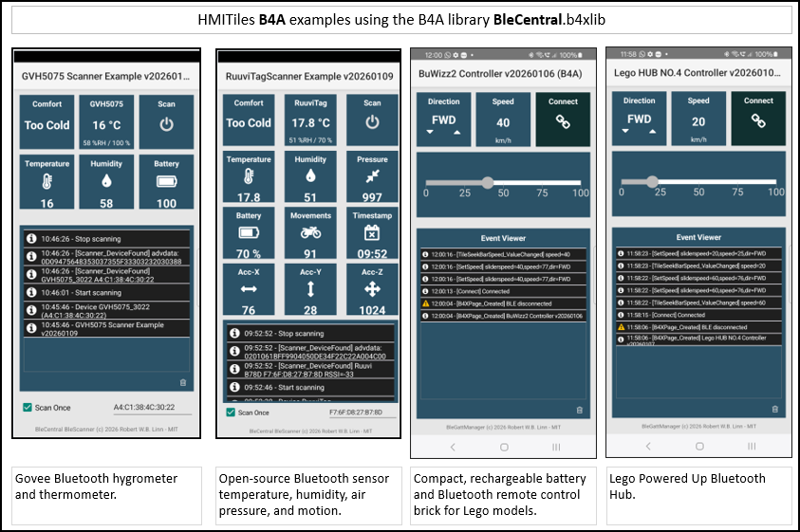Click title GVH5075 Scanner Example v202601...
Viewport: 800px width, 532px height.
105,76
